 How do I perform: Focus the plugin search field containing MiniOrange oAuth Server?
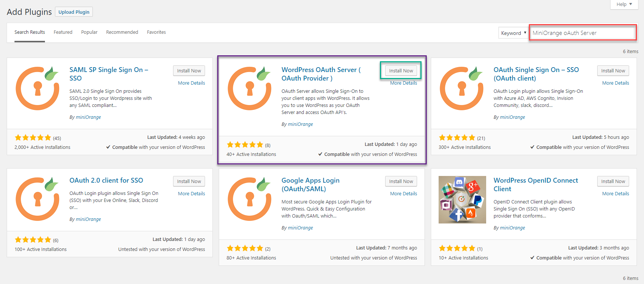click(x=582, y=33)
